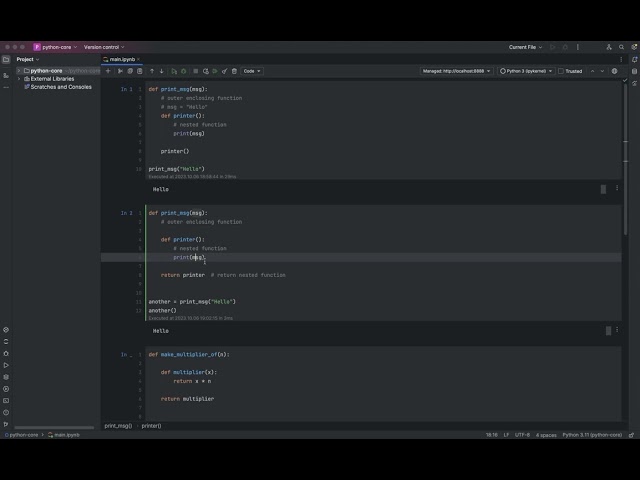Move cell up with up-arrow icon
The image size is (640, 480).
click(152, 71)
